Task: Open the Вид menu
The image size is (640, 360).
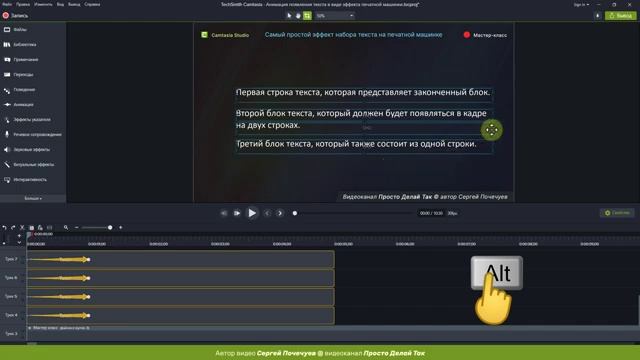Action: [60, 4]
